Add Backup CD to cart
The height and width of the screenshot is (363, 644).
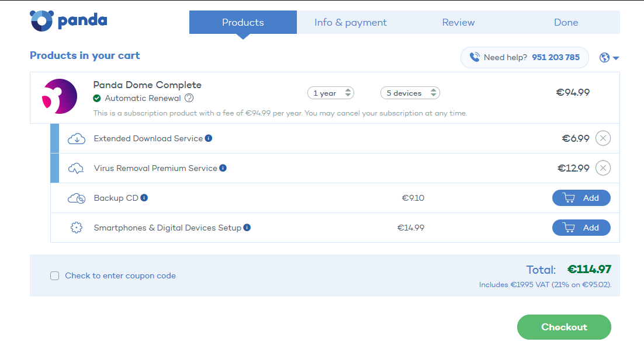(x=581, y=198)
